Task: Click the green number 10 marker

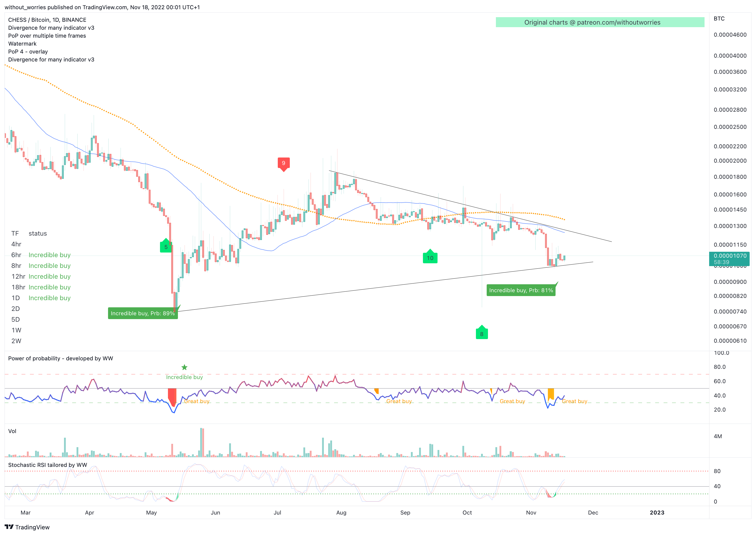Action: (x=430, y=257)
